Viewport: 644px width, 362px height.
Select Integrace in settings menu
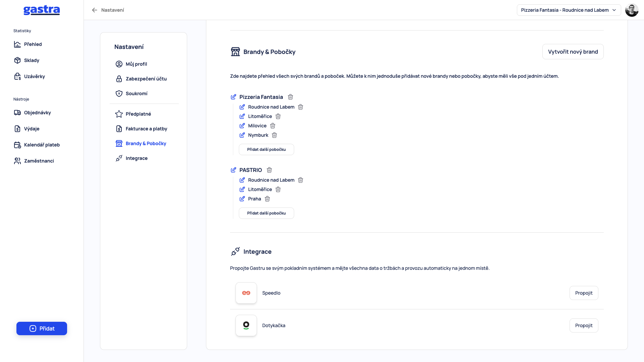(x=131, y=158)
